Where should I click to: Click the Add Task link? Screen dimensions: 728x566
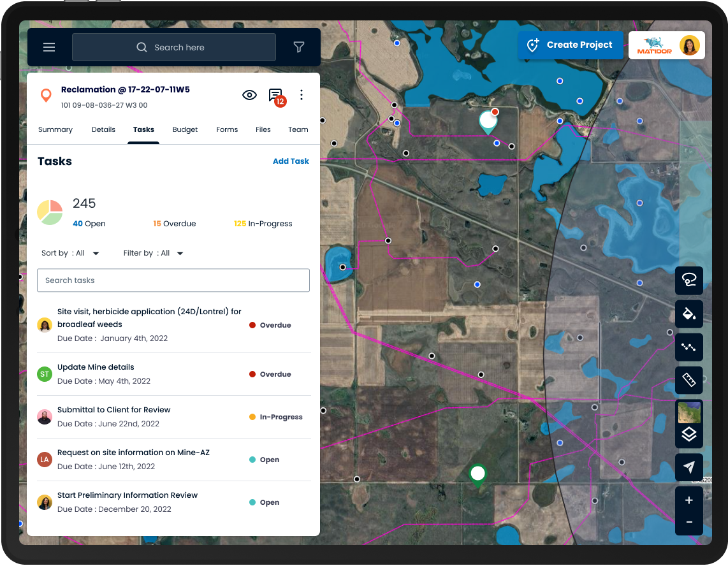[291, 161]
